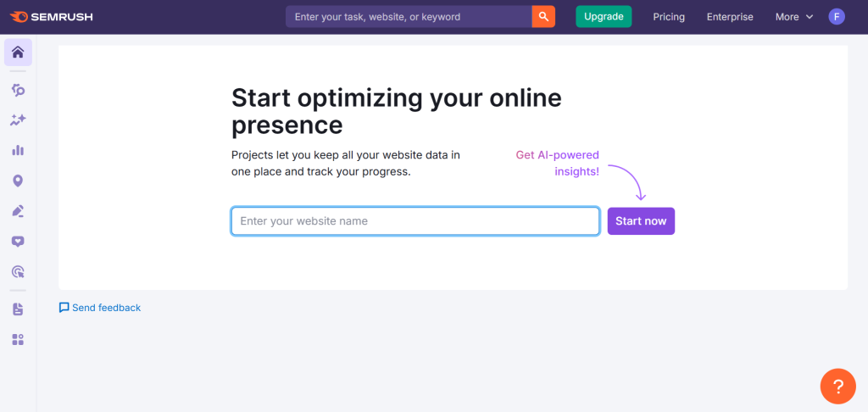Viewport: 868px width, 412px height.
Task: Open the Reports document sidebar icon
Action: 18,309
